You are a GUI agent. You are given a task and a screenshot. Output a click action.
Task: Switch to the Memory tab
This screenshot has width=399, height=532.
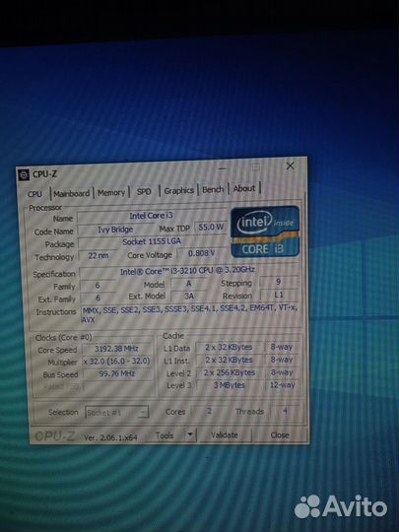tap(111, 192)
